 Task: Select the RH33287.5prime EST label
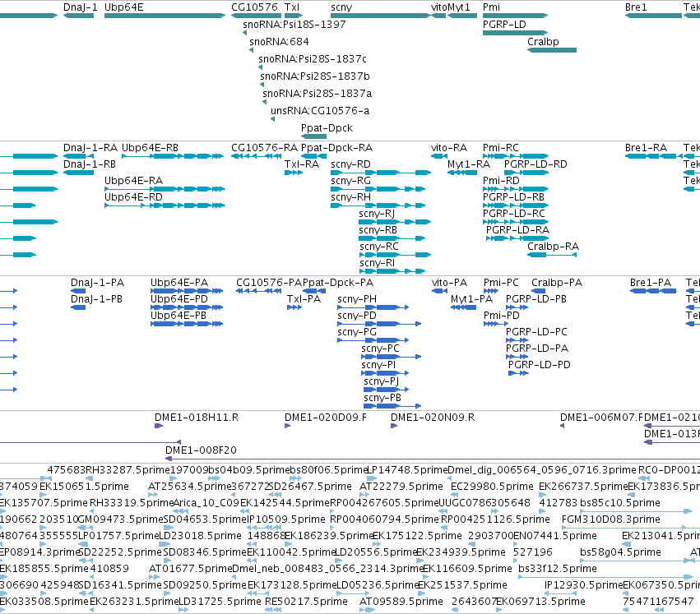127,470
